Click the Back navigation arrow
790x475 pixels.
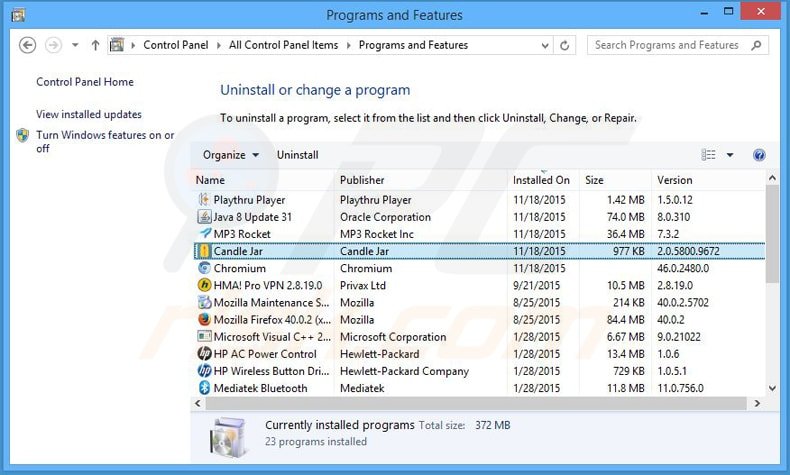pos(28,45)
